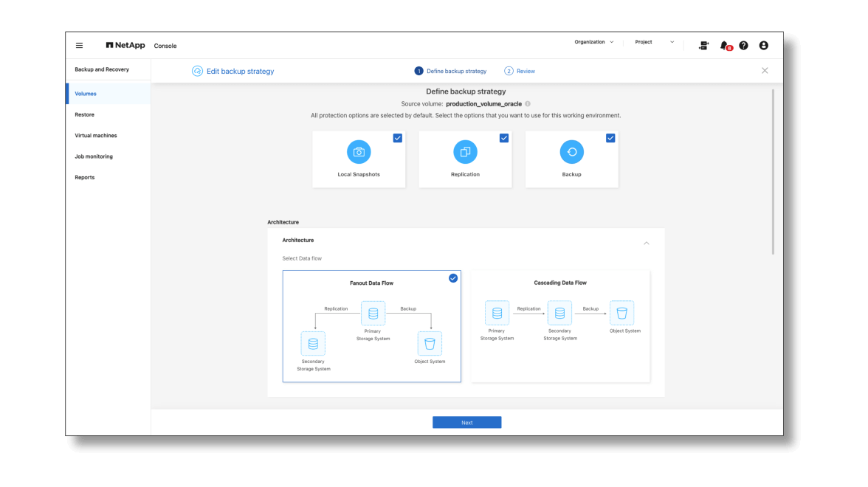Toggle the Backup checkbox
Viewport: 868px width, 487px height.
coord(610,138)
